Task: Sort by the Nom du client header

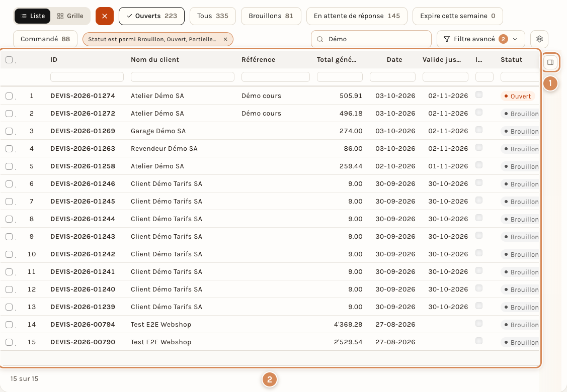Action: (x=155, y=60)
